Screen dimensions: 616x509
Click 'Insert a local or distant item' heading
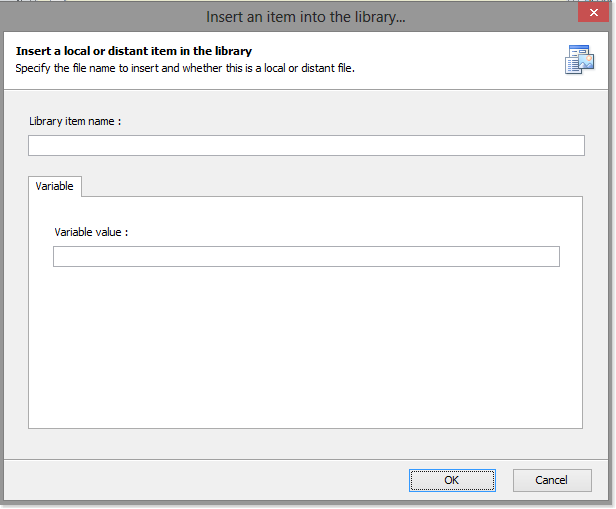134,51
